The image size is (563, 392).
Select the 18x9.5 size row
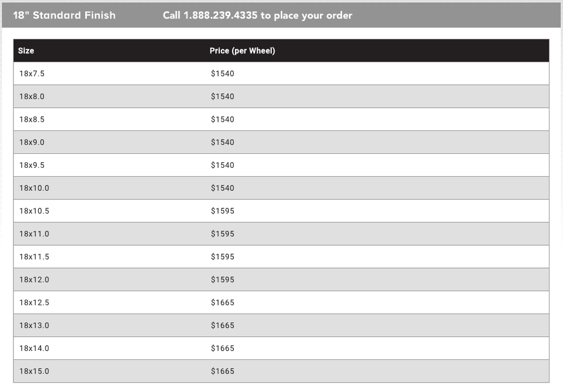coord(32,166)
